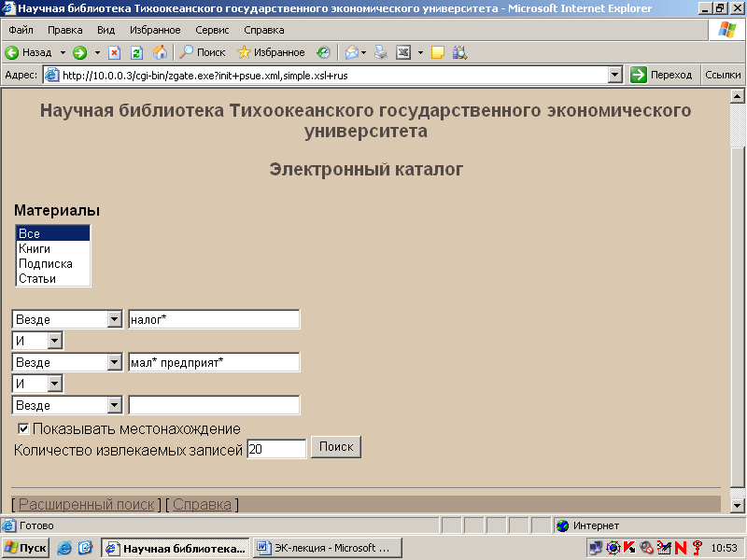Click the Переход go button
This screenshot has height=560, width=747.
(x=661, y=76)
